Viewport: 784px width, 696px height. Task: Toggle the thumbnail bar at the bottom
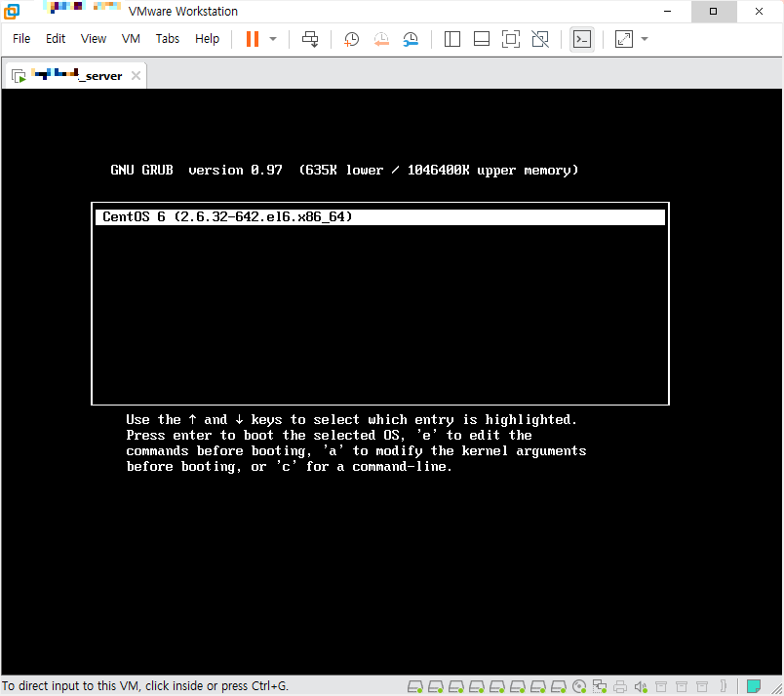pyautogui.click(x=482, y=39)
